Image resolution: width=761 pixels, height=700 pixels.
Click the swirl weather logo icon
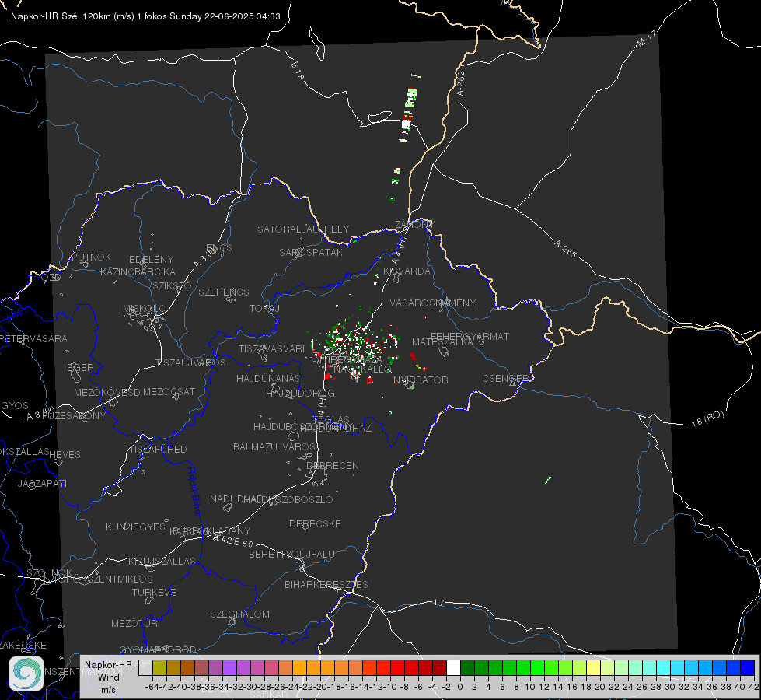point(26,674)
